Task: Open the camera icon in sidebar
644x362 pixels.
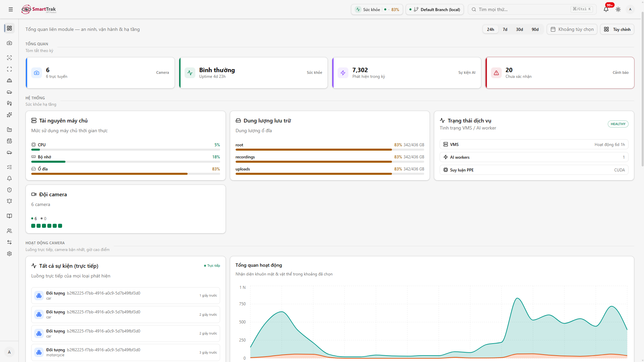Action: point(9,43)
